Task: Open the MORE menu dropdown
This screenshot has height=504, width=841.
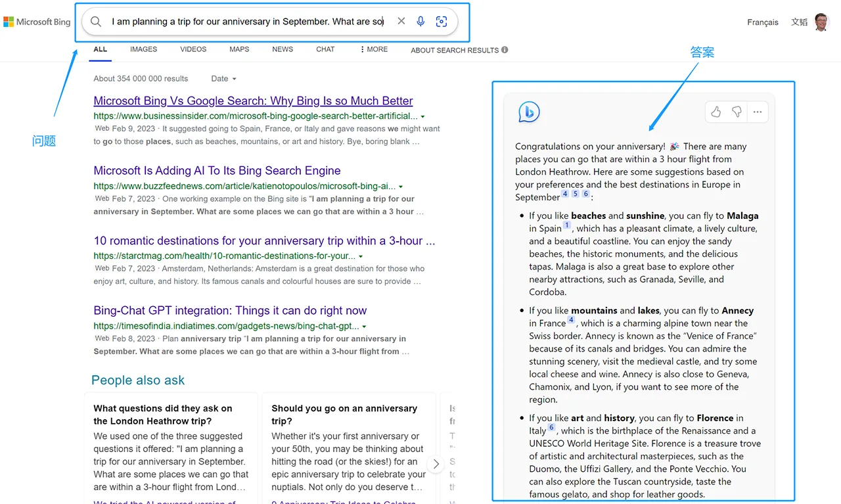Action: click(x=374, y=49)
